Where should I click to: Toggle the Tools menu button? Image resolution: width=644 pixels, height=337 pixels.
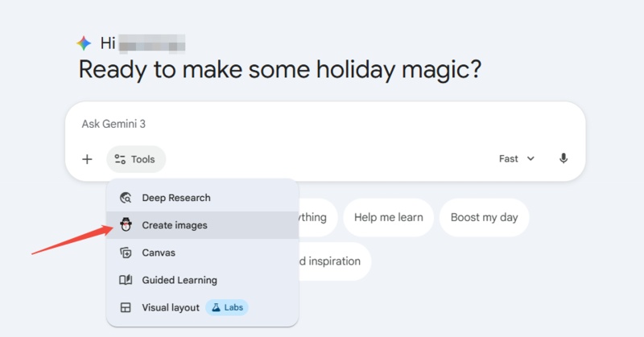tap(136, 159)
